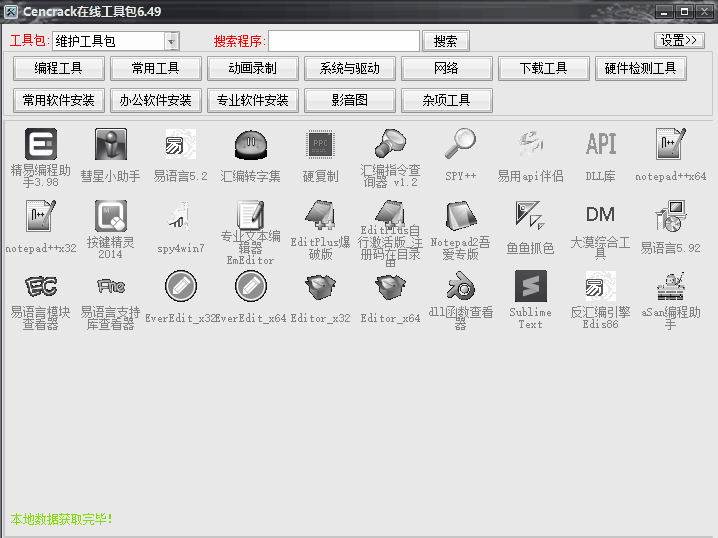718x538 pixels.
Task: Switch to 网络 category
Action: pos(447,68)
